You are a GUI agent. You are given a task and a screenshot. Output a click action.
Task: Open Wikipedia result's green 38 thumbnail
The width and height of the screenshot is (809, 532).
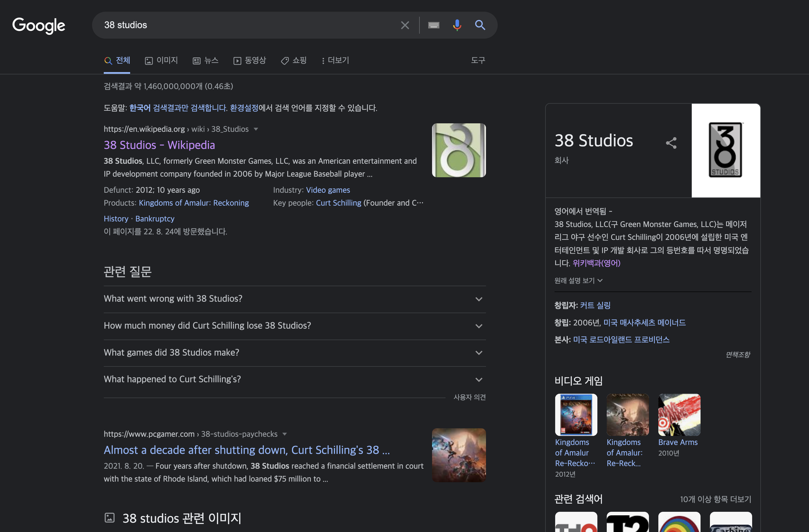click(x=458, y=150)
